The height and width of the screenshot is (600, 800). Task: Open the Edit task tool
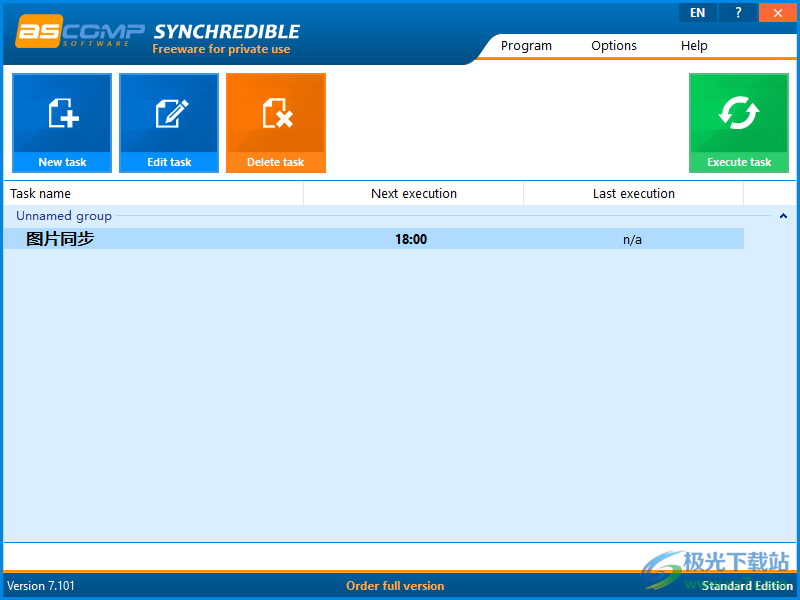click(168, 122)
